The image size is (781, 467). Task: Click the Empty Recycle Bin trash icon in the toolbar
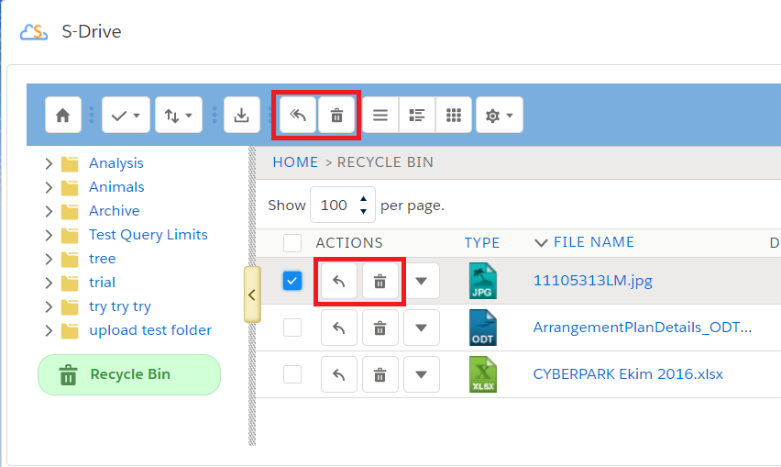337,116
